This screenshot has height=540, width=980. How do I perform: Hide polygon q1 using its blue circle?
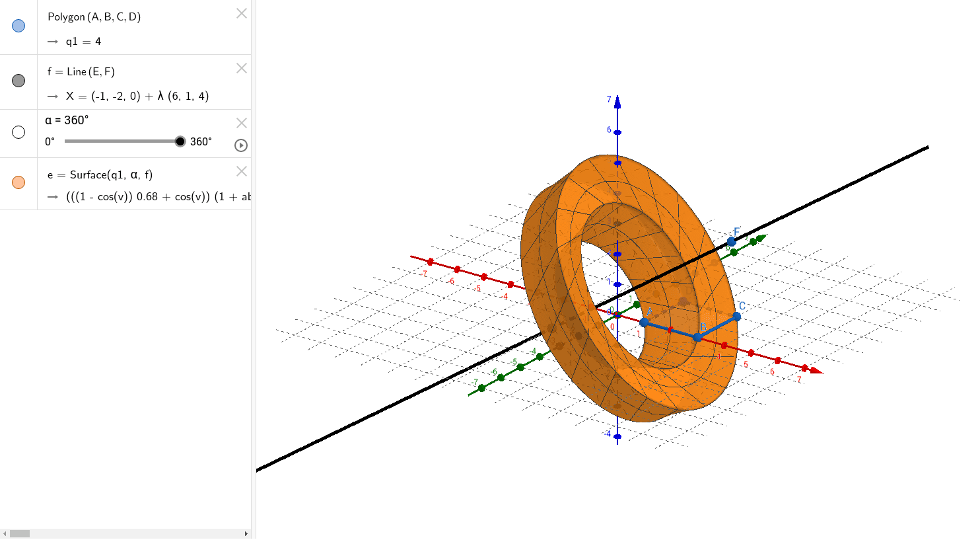(18, 26)
